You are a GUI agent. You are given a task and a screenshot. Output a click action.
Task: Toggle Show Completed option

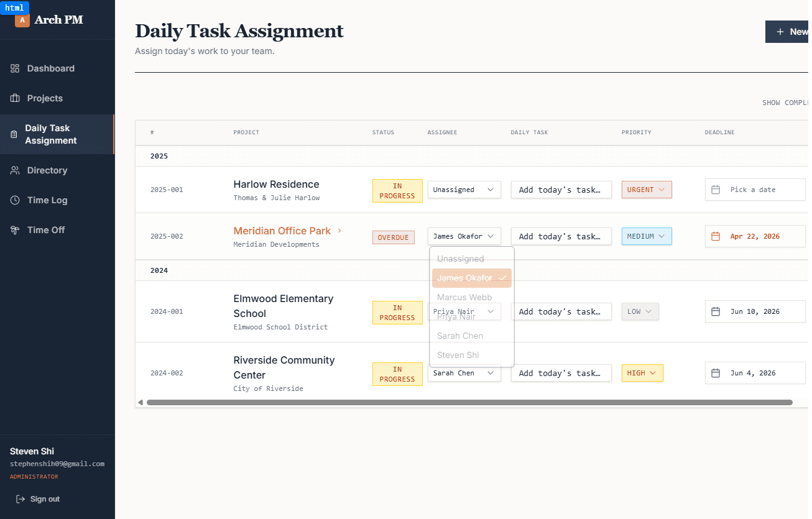(787, 103)
